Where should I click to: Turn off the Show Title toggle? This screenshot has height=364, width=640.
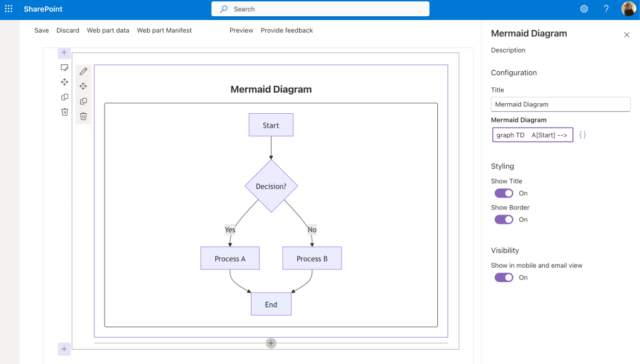(x=504, y=193)
